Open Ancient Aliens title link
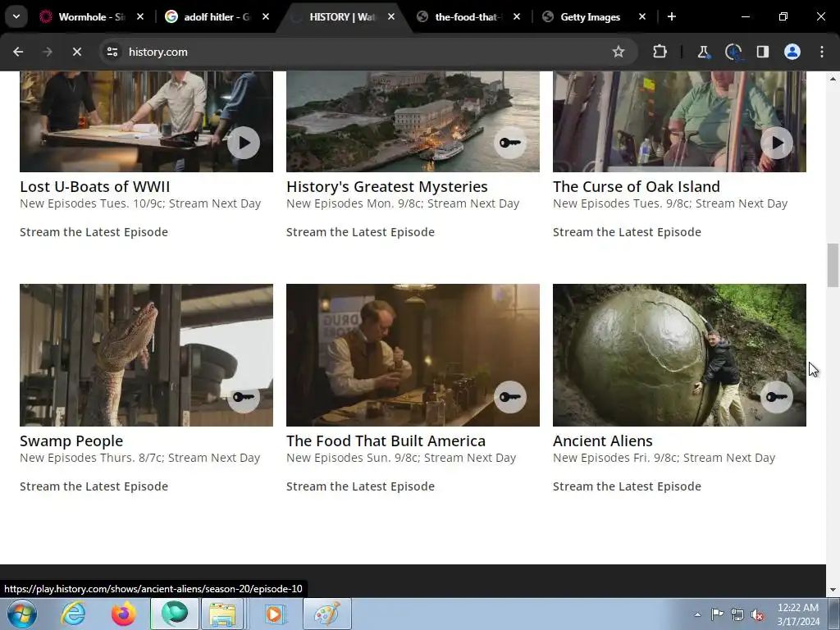This screenshot has width=840, height=630. (x=603, y=441)
